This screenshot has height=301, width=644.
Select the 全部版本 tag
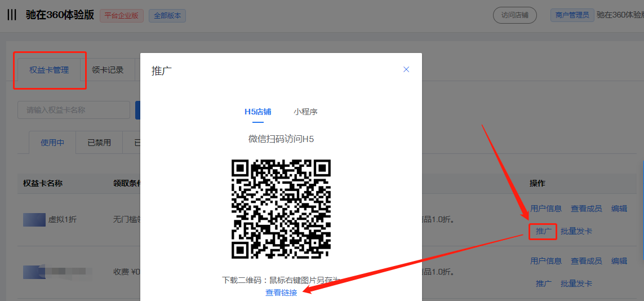pyautogui.click(x=167, y=16)
